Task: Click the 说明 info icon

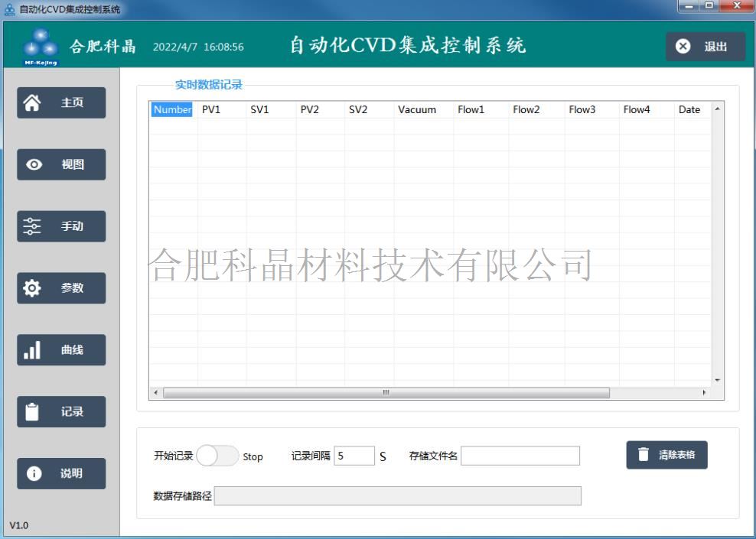Action: (x=34, y=473)
